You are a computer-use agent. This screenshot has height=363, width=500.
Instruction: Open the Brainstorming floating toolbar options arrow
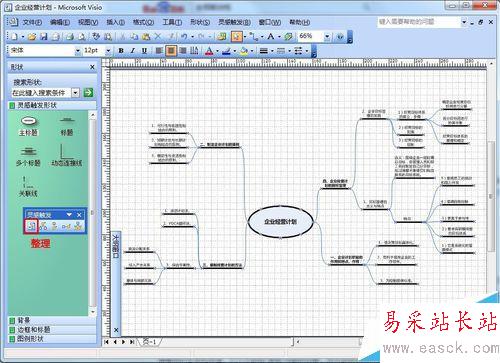click(69, 215)
